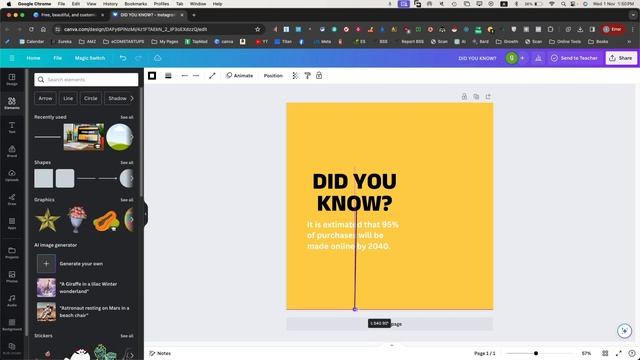640x360 pixels.
Task: Add the rounded square shape
Action: 65,178
